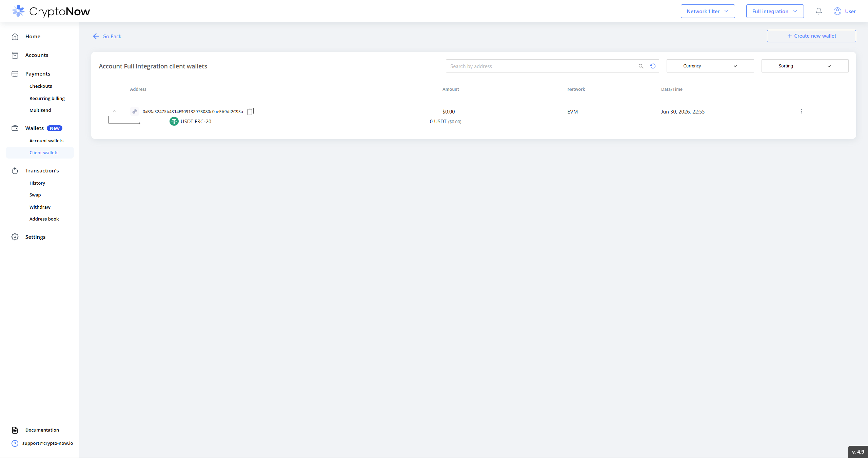
Task: Click the $0.00 total amount
Action: click(x=449, y=111)
